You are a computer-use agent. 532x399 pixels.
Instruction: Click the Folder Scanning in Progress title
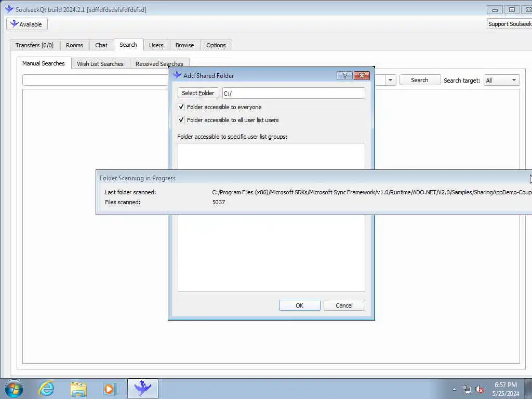click(x=137, y=178)
